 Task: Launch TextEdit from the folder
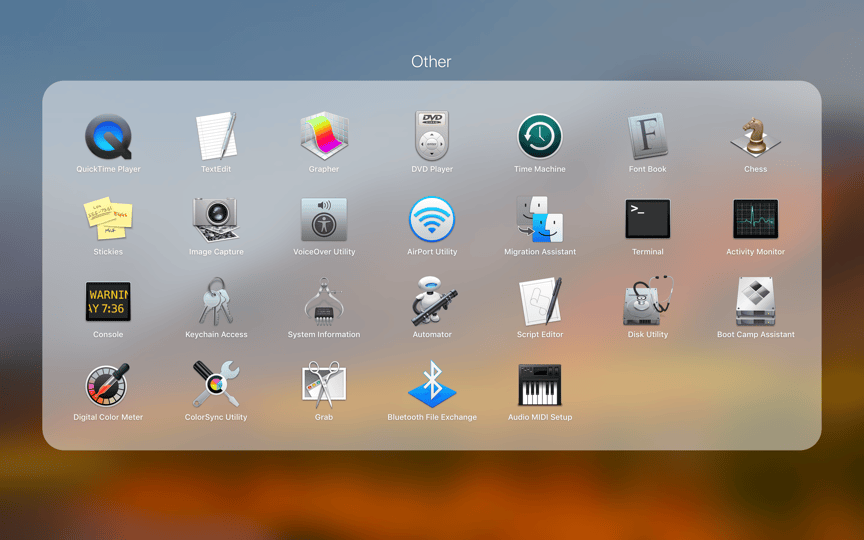coord(216,136)
